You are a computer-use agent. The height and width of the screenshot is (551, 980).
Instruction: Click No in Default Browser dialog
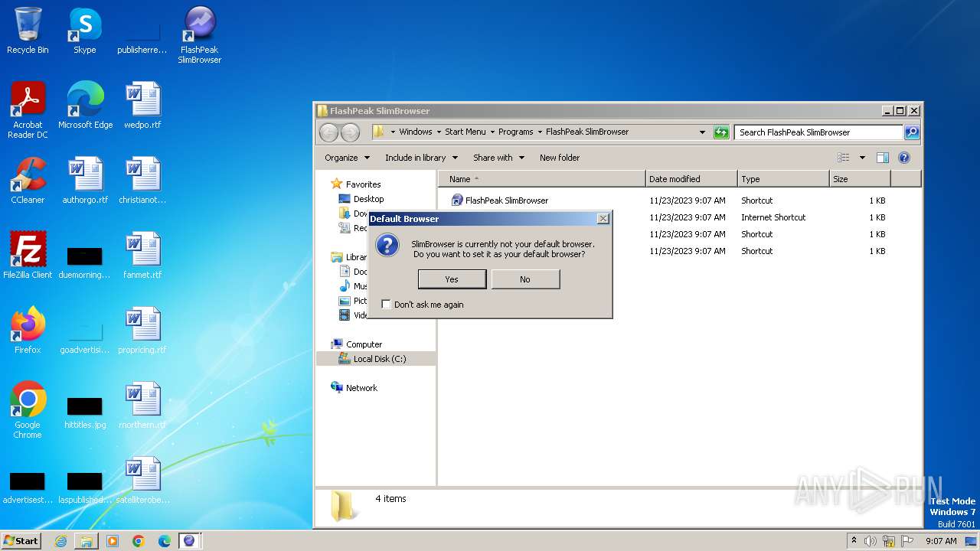pyautogui.click(x=525, y=279)
